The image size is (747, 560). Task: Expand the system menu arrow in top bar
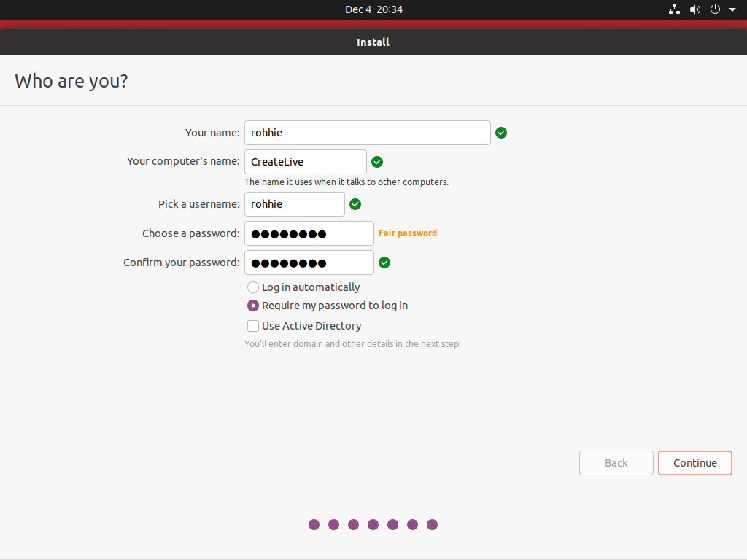[732, 9]
